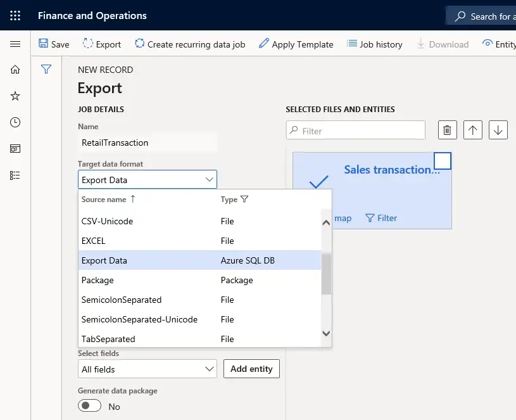This screenshot has height=420, width=516.
Task: Click the search magnifier icon
Action: pos(460,16)
